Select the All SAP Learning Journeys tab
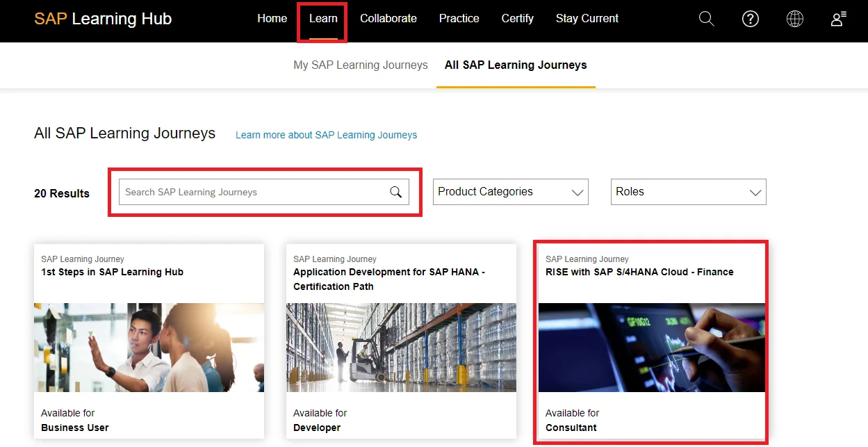 (x=516, y=65)
